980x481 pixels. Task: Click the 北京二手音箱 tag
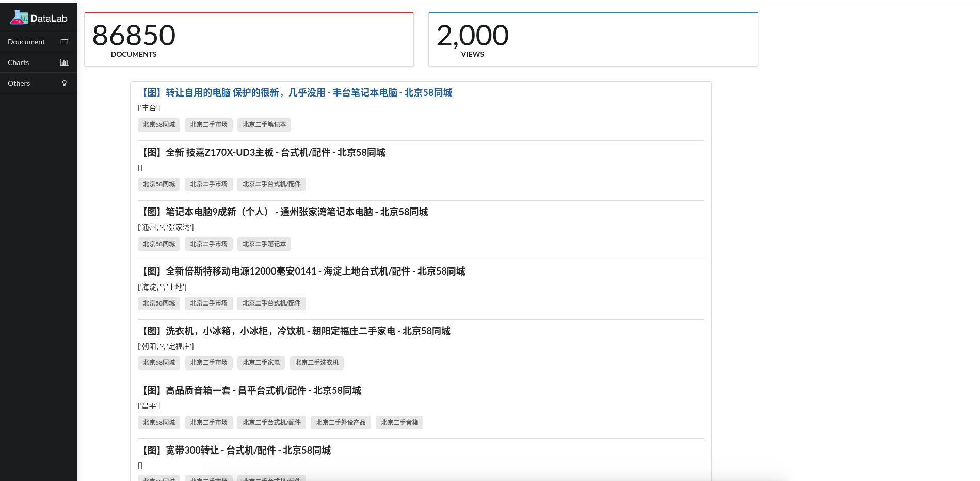tap(399, 423)
